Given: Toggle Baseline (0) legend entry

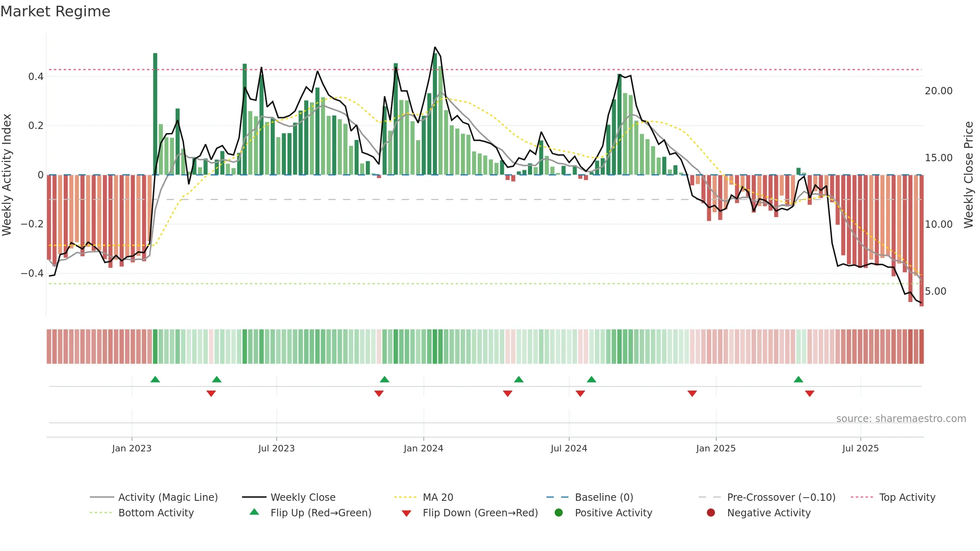Looking at the screenshot, I should coord(590,497).
